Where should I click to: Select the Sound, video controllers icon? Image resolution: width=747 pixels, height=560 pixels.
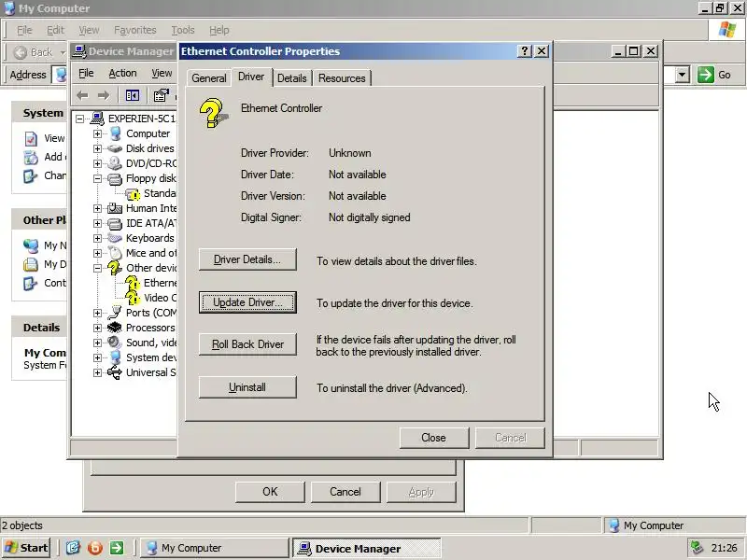click(115, 343)
